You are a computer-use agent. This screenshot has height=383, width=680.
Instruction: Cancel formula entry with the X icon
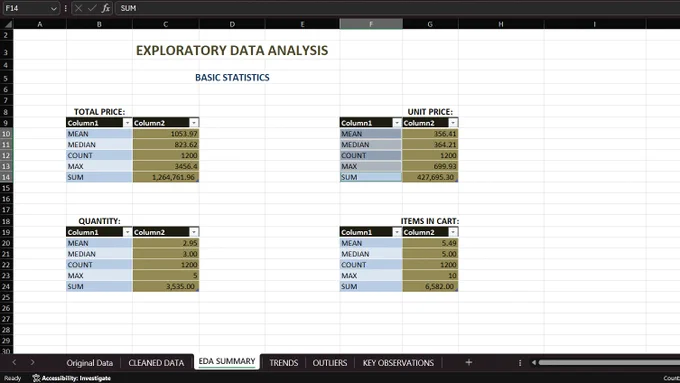[78, 8]
